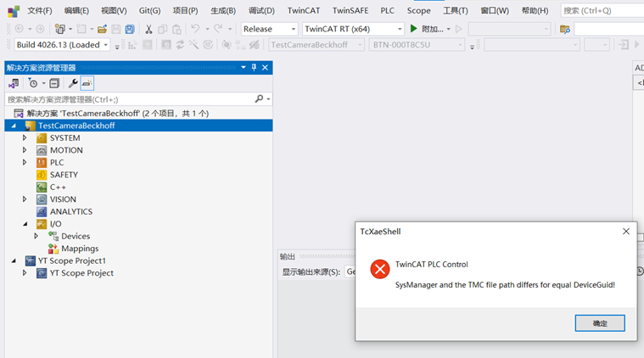Expand the Devices node under I/O
The width and height of the screenshot is (644, 358).
36,237
